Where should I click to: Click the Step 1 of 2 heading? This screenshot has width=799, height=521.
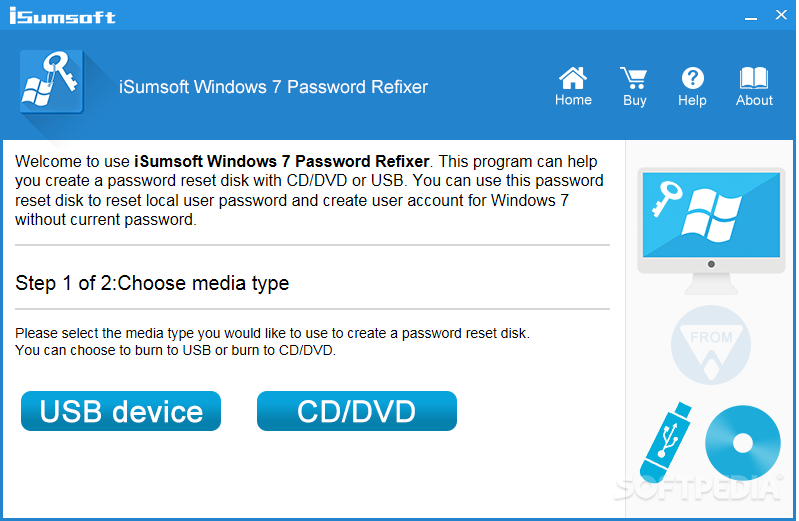click(x=152, y=283)
